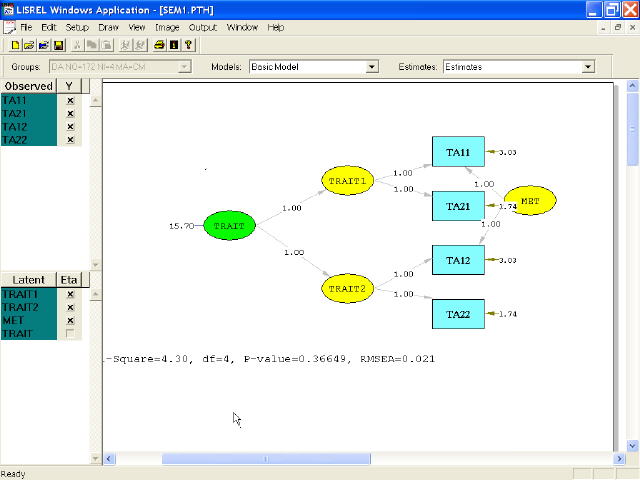
Task: Select the TRAIT1 latent variable oval
Action: [x=347, y=181]
